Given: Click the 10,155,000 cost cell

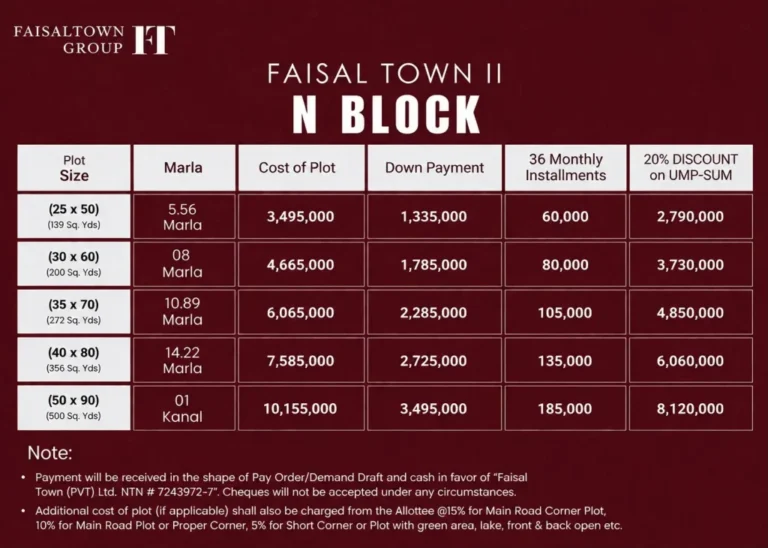Looking at the screenshot, I should 301,408.
